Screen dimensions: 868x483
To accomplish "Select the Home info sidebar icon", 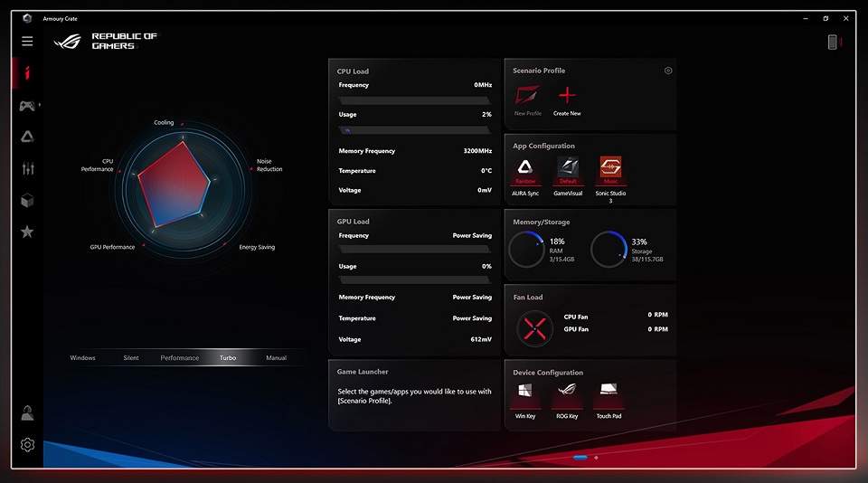I will point(27,72).
